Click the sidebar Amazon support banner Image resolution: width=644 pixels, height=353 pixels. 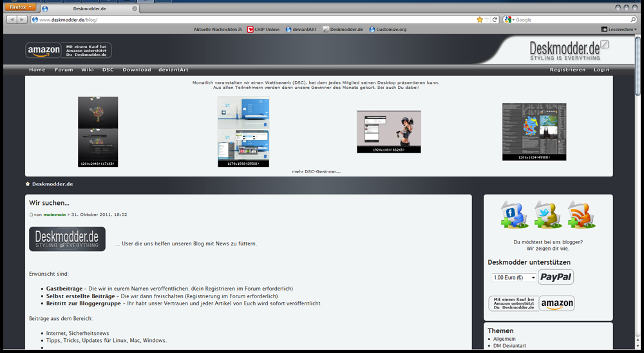pyautogui.click(x=531, y=303)
